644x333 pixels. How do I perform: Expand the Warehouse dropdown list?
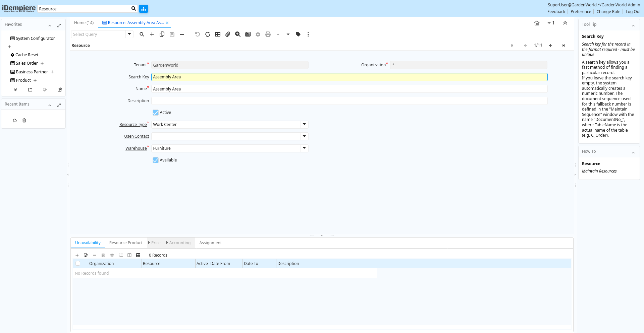[x=304, y=148]
